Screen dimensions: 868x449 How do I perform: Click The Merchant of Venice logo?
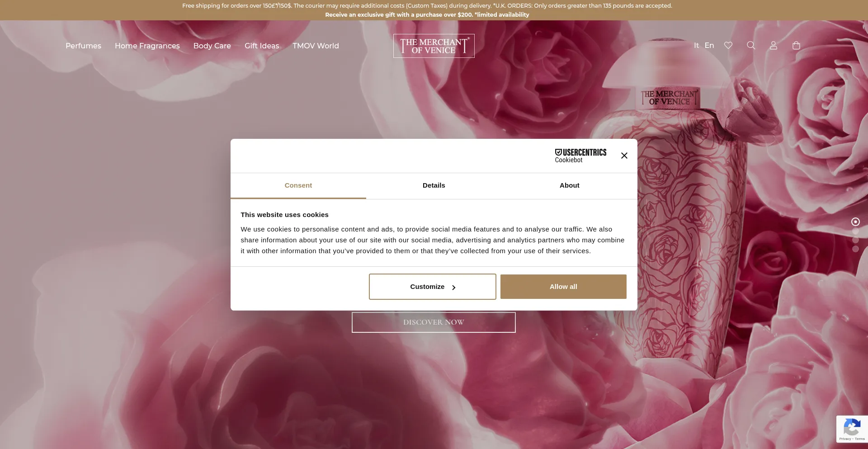[x=434, y=46]
